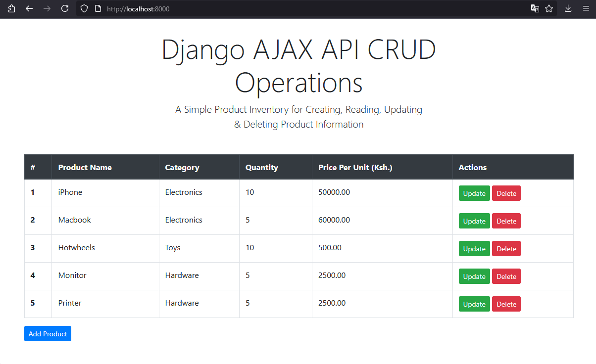Click the 500.00 price cell
Screen dimensions: 596x364
(x=382, y=249)
